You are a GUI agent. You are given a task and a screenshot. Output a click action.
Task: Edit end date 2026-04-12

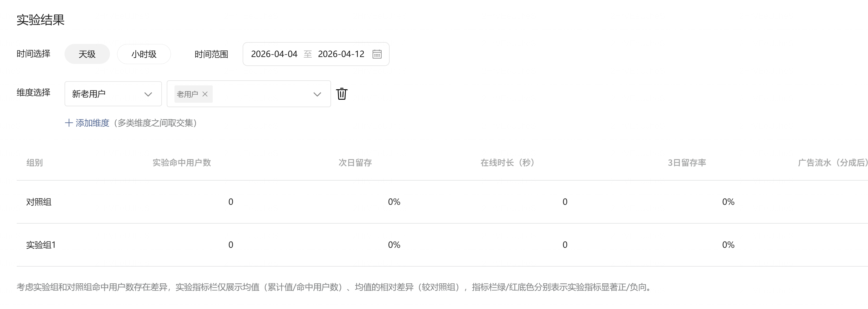[x=341, y=54]
